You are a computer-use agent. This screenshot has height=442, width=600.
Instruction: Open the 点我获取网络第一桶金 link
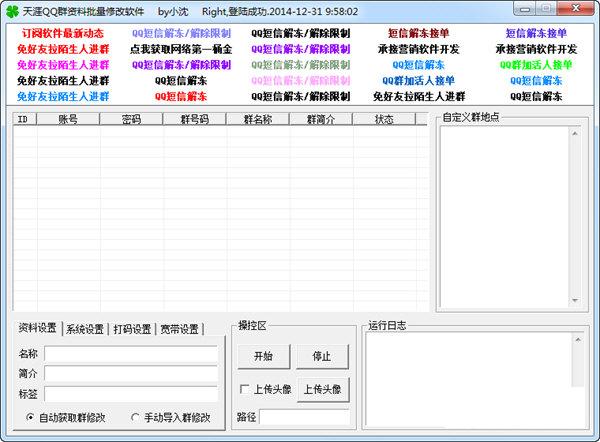[x=181, y=48]
